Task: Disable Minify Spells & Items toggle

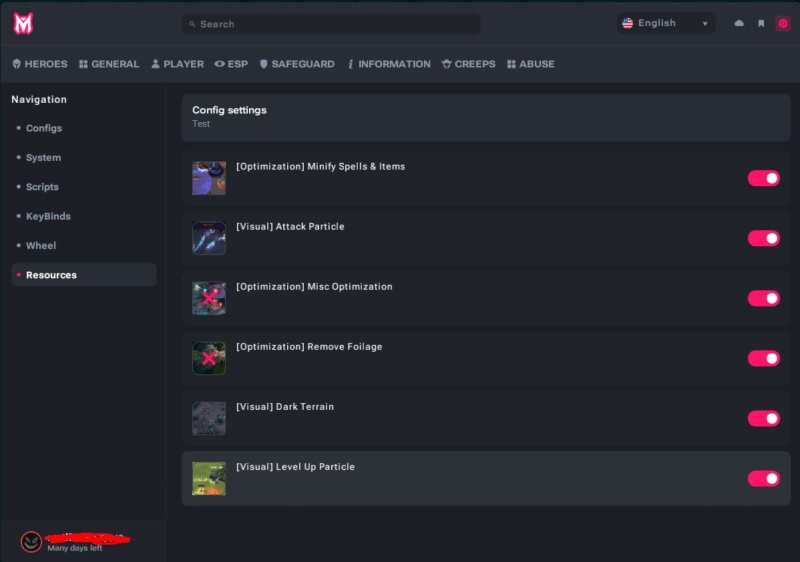Action: click(764, 178)
